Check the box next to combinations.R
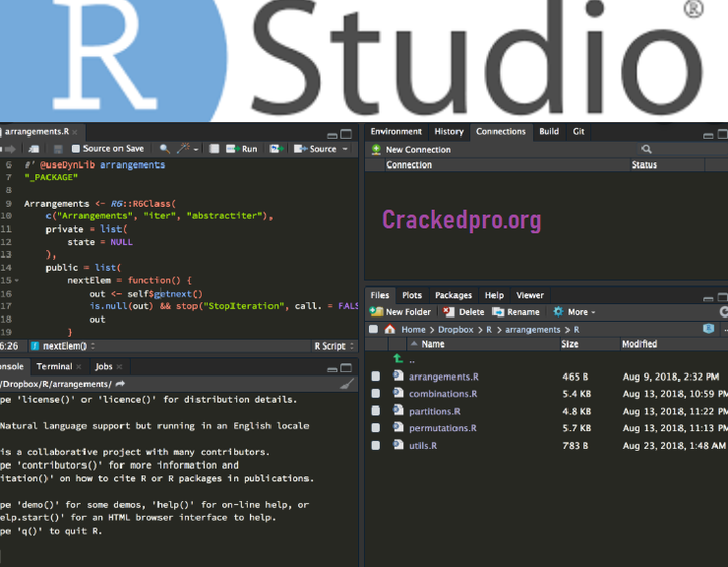This screenshot has width=728, height=567. [376, 394]
